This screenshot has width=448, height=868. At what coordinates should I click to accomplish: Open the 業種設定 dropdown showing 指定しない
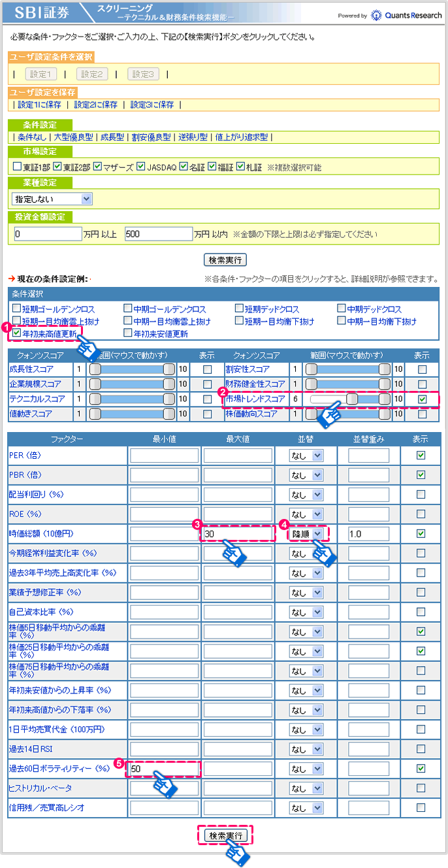click(x=52, y=198)
